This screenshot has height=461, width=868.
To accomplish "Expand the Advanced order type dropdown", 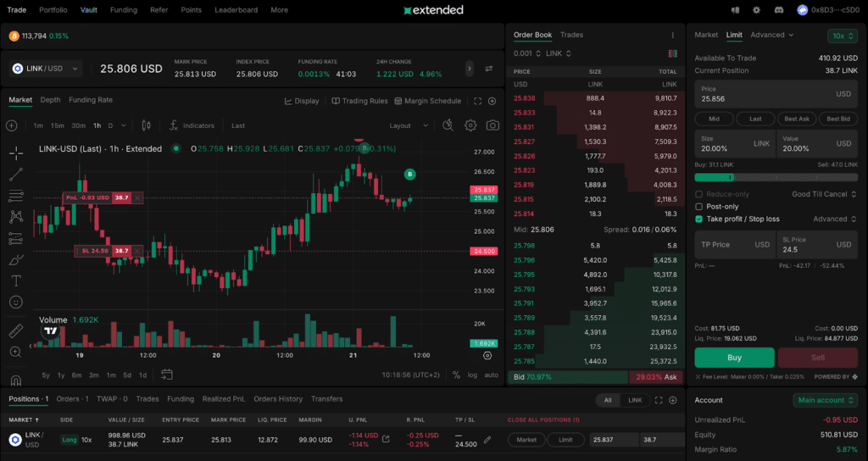I will [771, 35].
